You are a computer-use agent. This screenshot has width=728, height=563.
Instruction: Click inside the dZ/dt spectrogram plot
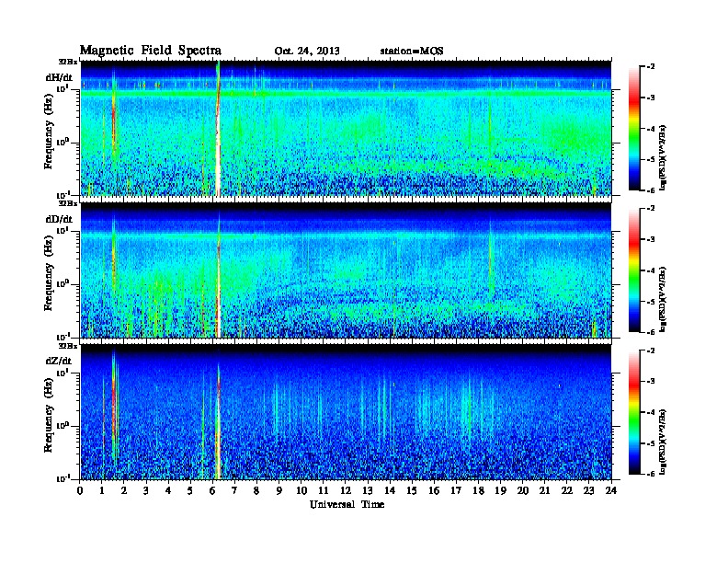pyautogui.click(x=347, y=412)
